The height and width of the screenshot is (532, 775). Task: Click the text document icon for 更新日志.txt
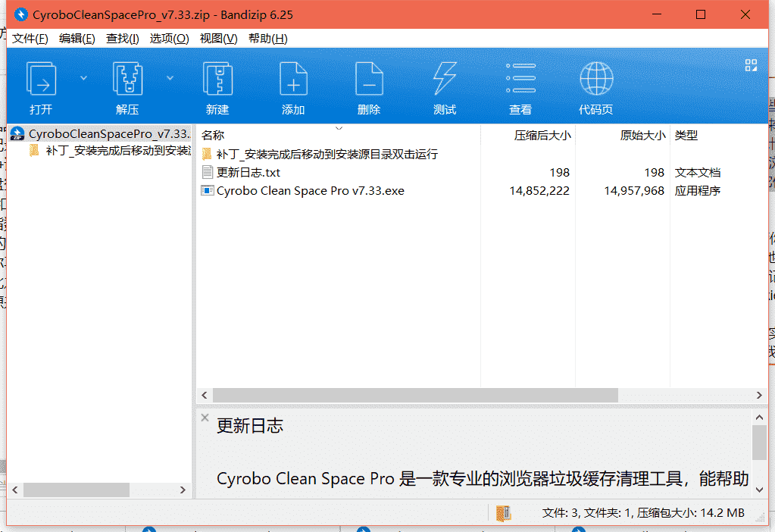coord(207,172)
